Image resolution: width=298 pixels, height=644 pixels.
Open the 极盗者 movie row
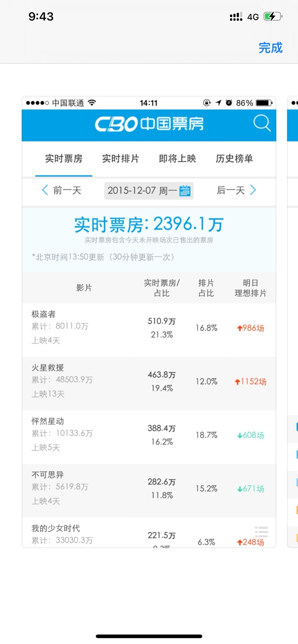(149, 330)
